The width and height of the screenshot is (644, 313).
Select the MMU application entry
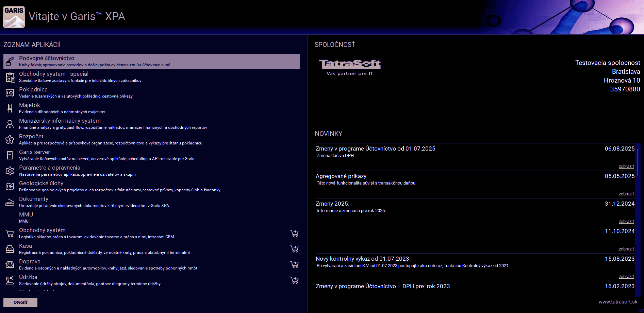coord(152,218)
